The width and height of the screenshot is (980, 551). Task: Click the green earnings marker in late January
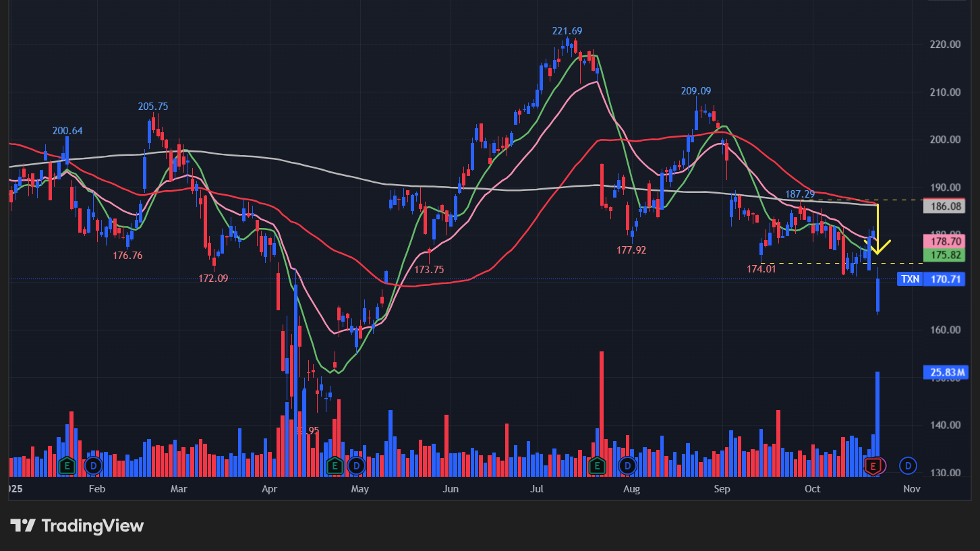click(67, 465)
